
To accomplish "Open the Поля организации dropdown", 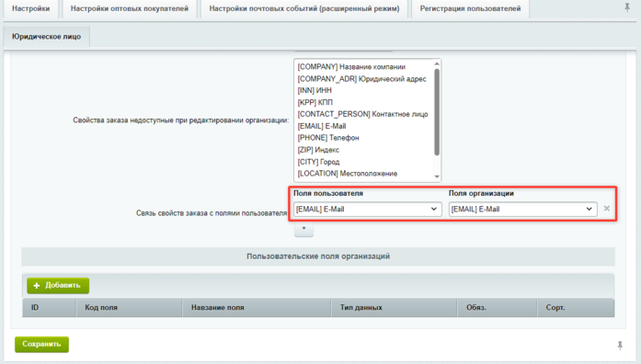I will [523, 210].
